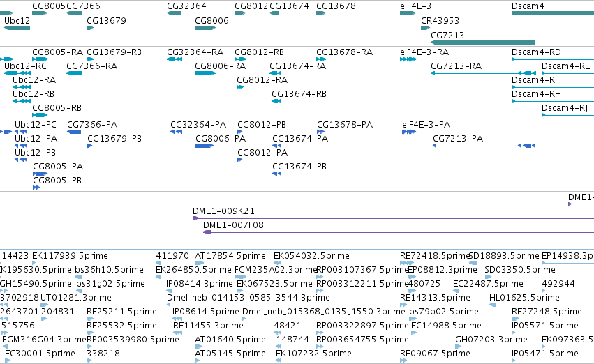Select the DME1-007F08 BAC label
594x364 pixels.
[233, 225]
